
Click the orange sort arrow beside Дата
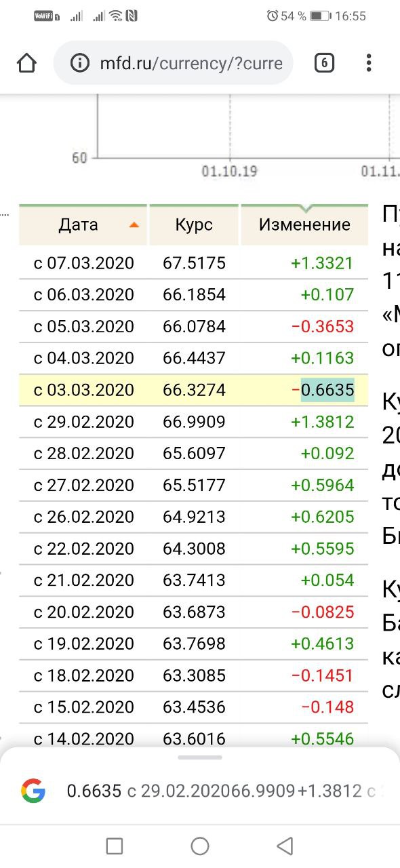pos(134,224)
